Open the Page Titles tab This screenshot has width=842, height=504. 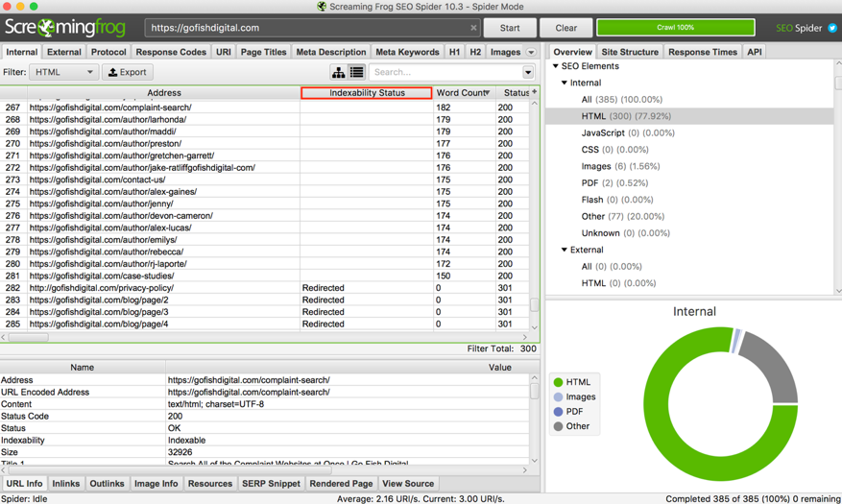pyautogui.click(x=263, y=52)
